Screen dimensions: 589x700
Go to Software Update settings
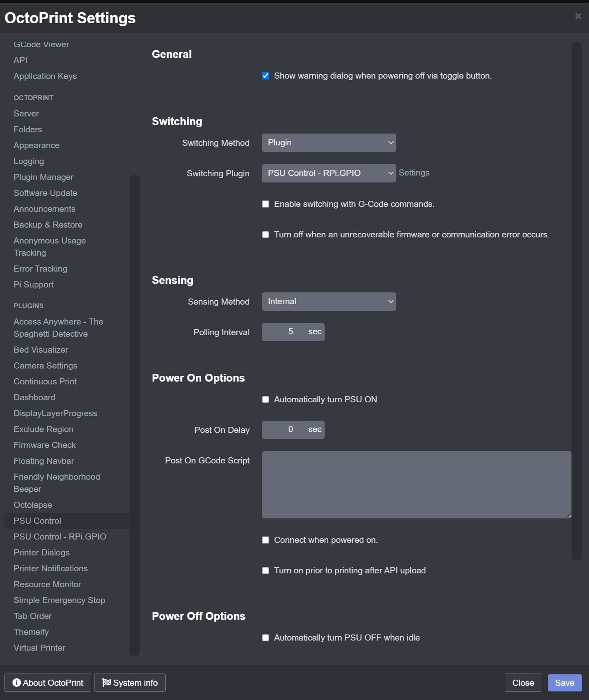point(45,193)
